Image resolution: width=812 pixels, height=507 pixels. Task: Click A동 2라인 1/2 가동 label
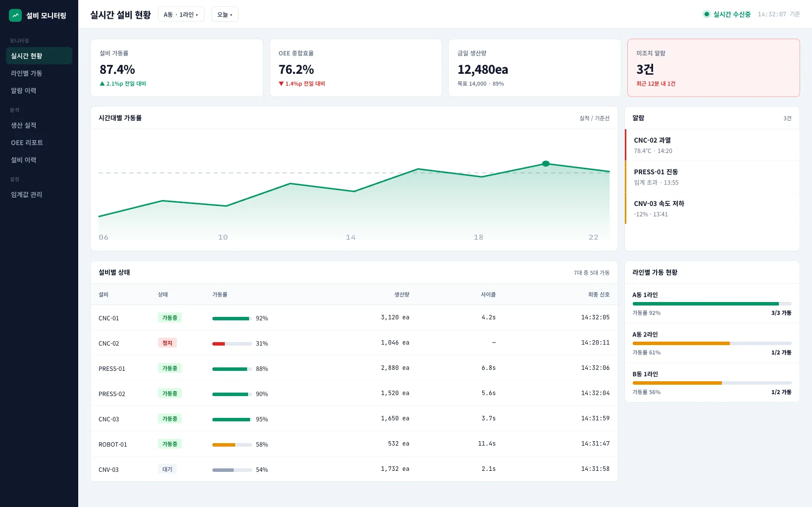pos(781,353)
